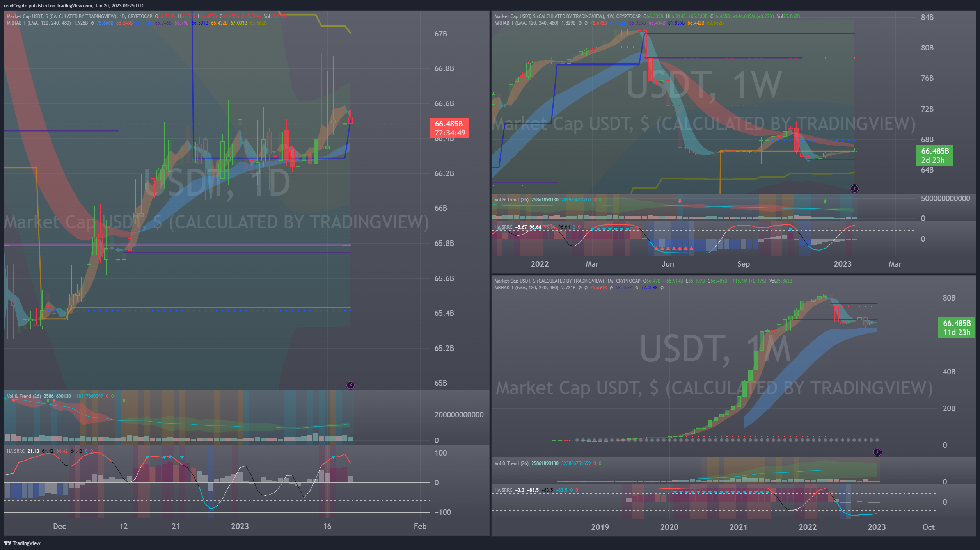The width and height of the screenshot is (980, 550).
Task: Click the Market Cap USDT 1M legend title
Action: point(567,281)
